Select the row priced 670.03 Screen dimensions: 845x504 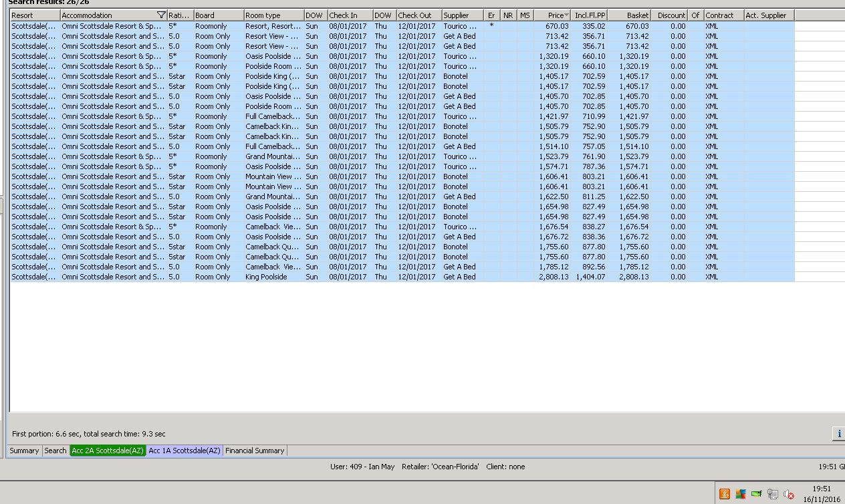click(402, 26)
